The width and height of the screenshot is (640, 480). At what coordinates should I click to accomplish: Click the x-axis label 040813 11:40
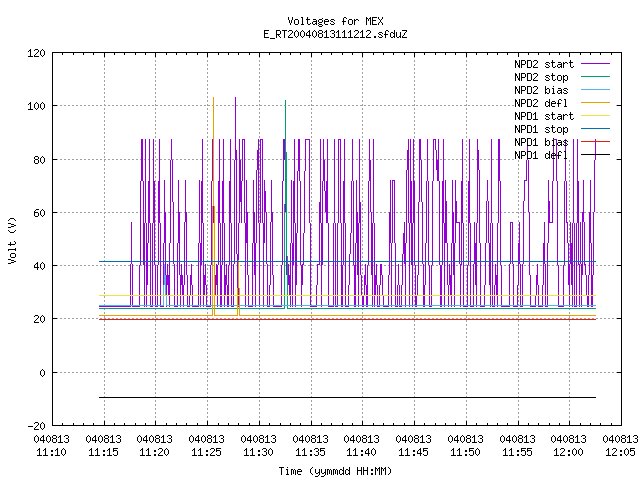pyautogui.click(x=362, y=446)
